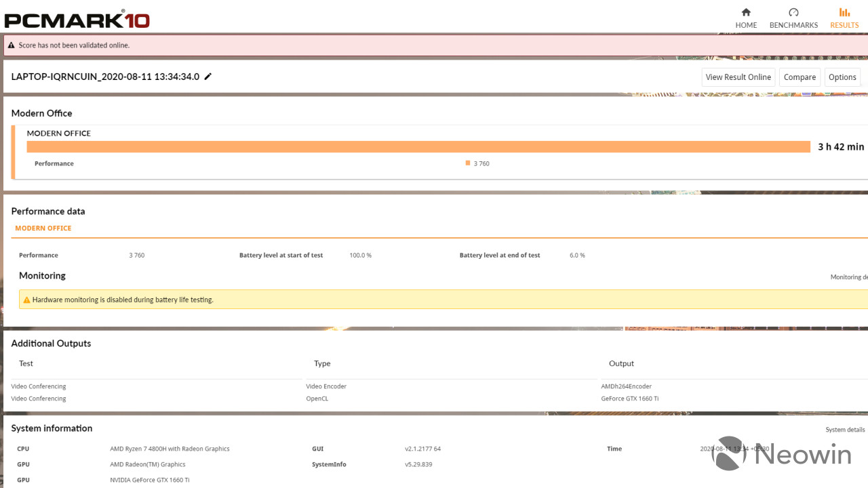Open View Result Online
The height and width of the screenshot is (488, 868).
click(738, 77)
